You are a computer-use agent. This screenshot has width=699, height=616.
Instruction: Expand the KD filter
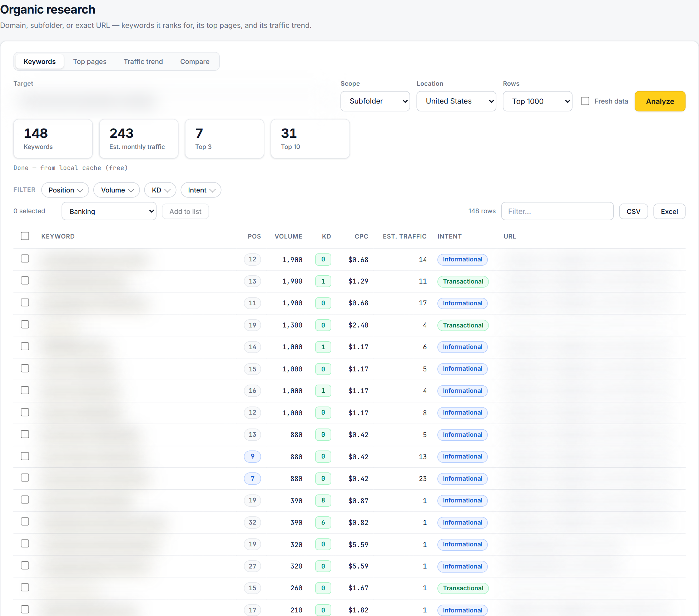point(160,190)
